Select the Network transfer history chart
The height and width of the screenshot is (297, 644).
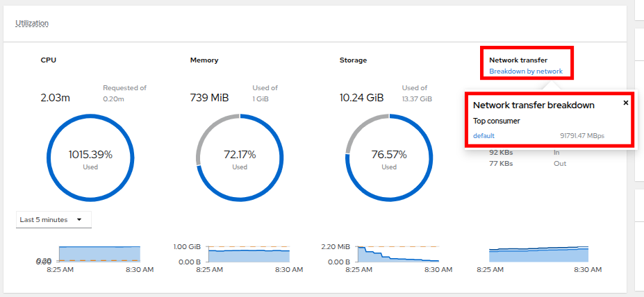[x=538, y=253]
